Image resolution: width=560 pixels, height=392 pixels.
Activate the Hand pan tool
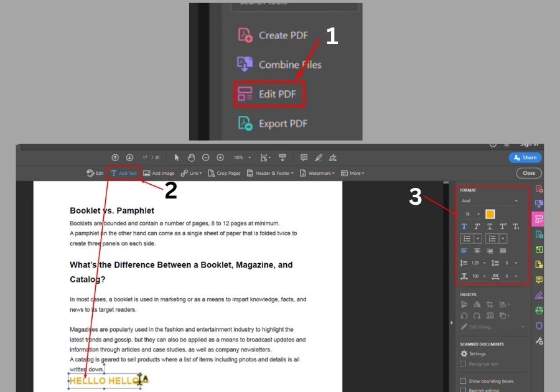pyautogui.click(x=192, y=157)
